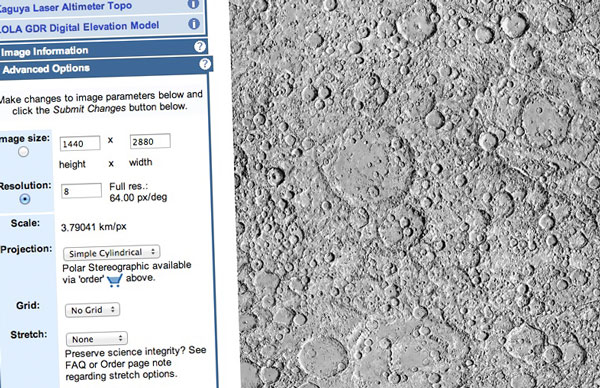Click help icon on Advanced Options header

pyautogui.click(x=205, y=64)
